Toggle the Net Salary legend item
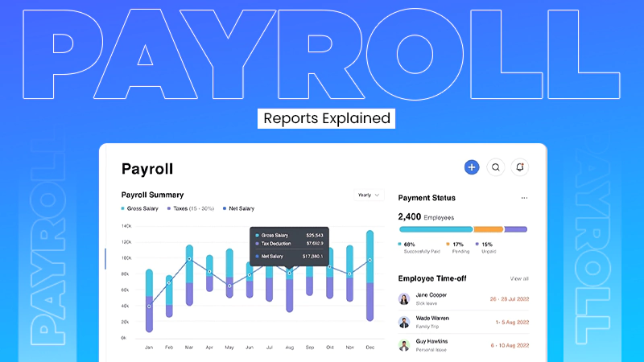The width and height of the screenshot is (644, 362). pos(238,208)
